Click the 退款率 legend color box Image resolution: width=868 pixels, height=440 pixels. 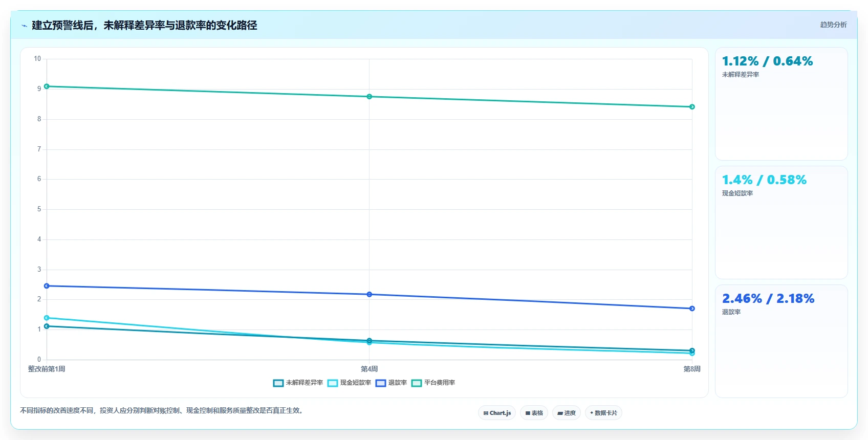[381, 383]
